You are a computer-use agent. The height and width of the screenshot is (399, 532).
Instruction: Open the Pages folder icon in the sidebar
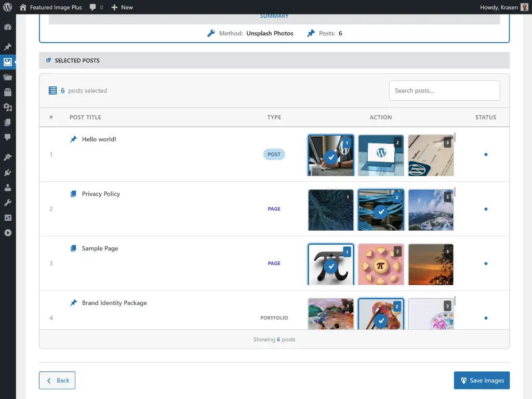(x=8, y=77)
